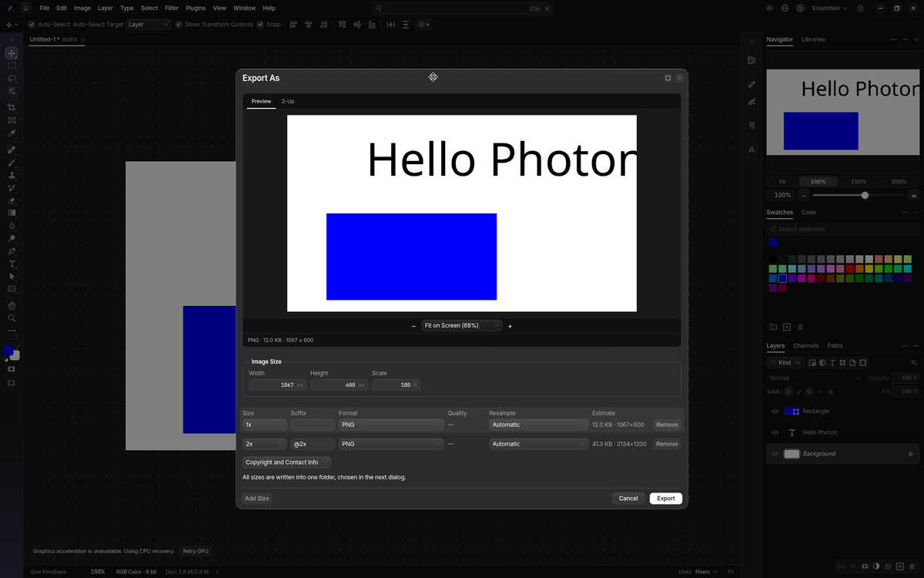Delete layer using the Layers panel trash icon
Viewport: 924px width, 578px height.
tap(912, 566)
